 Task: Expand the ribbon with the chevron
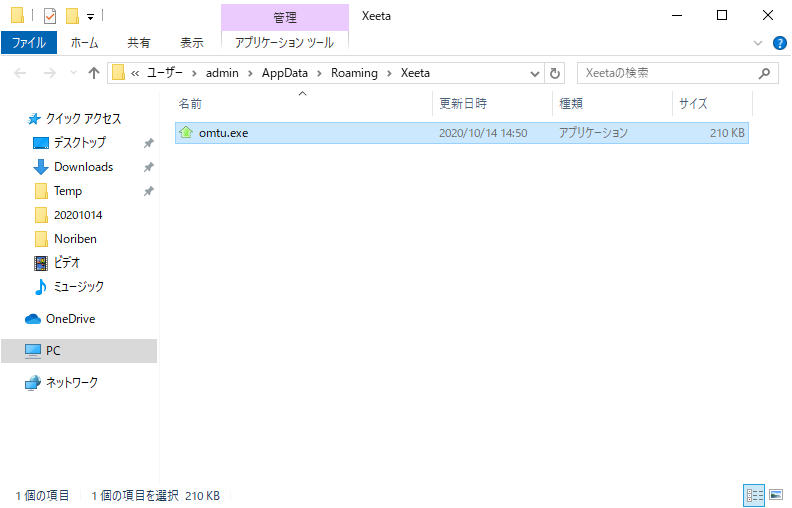758,43
